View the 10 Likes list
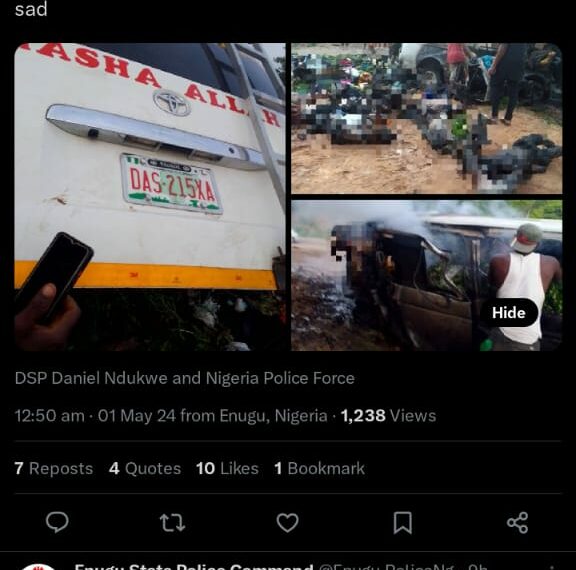This screenshot has height=570, width=576. (227, 468)
